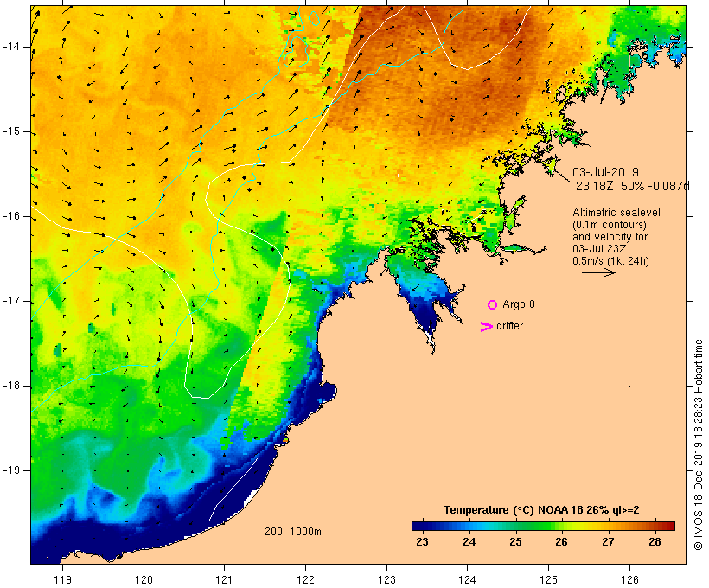Image resolution: width=709 pixels, height=588 pixels.
Task: Click longitude axis label 119
Action: tap(62, 579)
